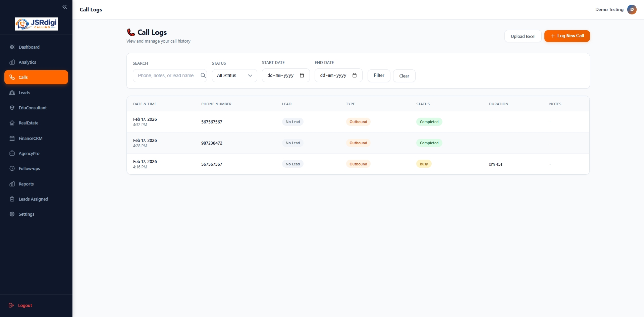
Task: Click the Reports chart icon
Action: pyautogui.click(x=12, y=184)
